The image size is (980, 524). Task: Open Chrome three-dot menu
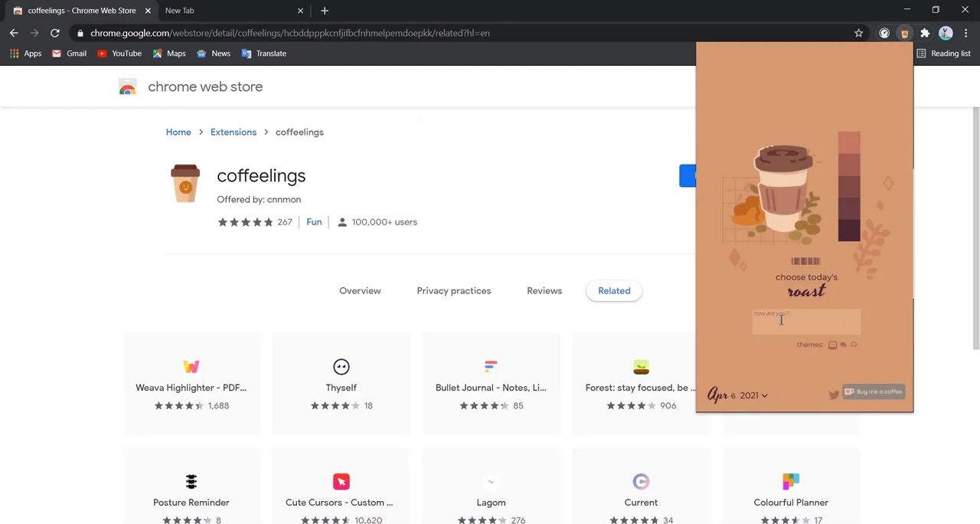click(x=965, y=33)
